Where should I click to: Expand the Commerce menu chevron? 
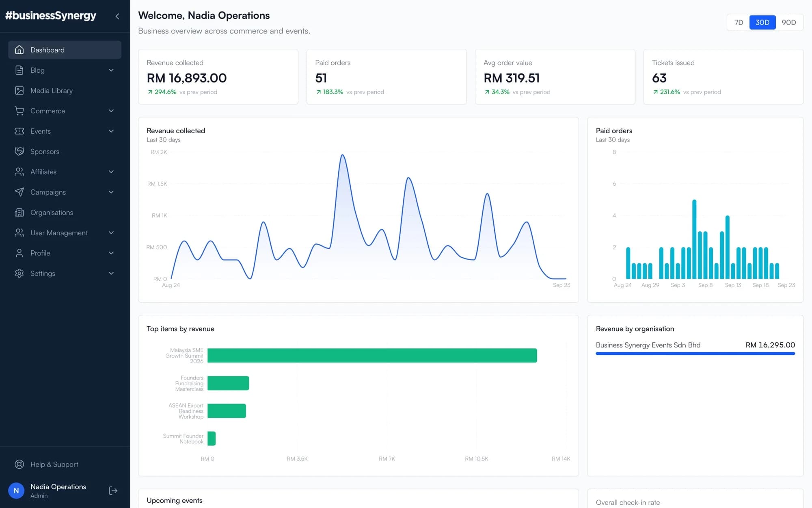pyautogui.click(x=111, y=111)
